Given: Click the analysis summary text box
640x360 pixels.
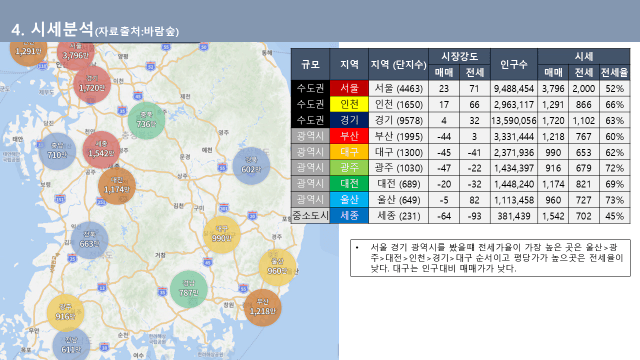Looking at the screenshot, I should click(490, 258).
